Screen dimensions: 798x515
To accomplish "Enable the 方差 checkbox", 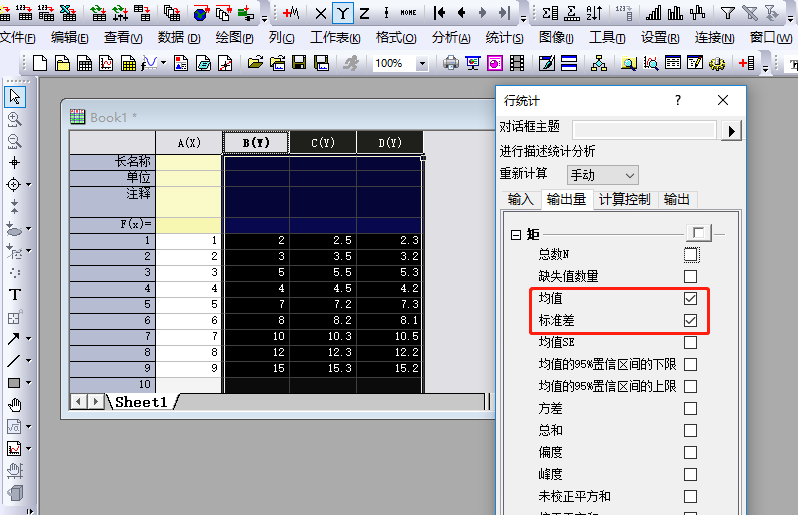I will point(690,408).
